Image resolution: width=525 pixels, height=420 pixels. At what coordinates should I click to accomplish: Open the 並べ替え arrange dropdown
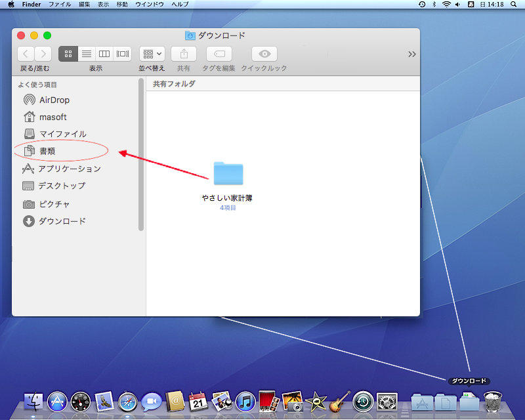coord(152,54)
